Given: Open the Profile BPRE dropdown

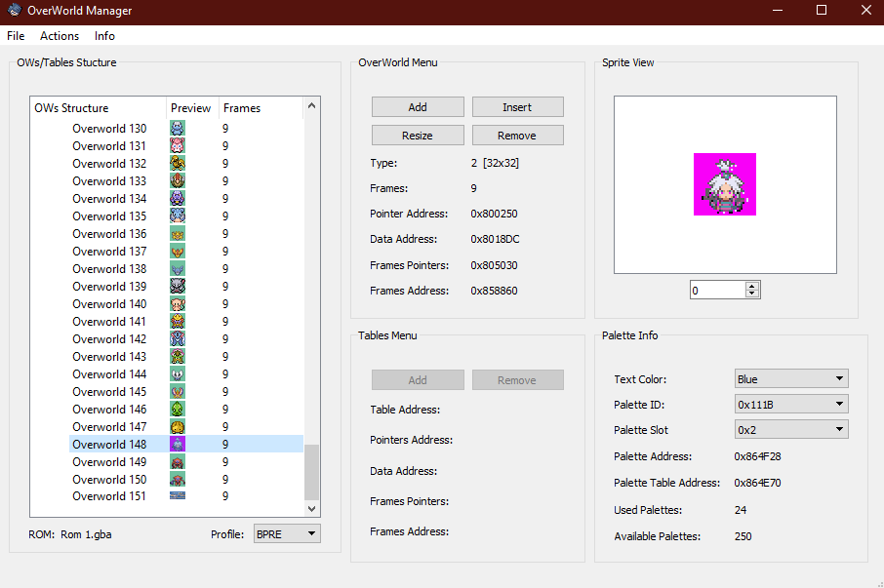Looking at the screenshot, I should pyautogui.click(x=286, y=533).
